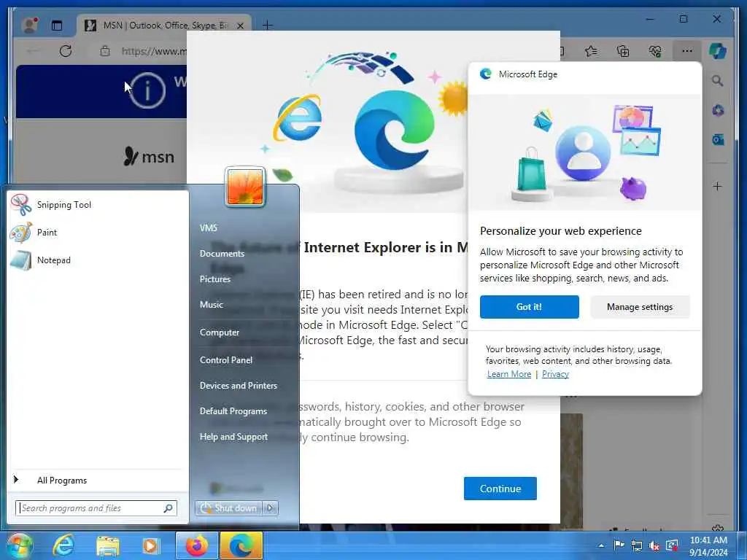Viewport: 747px width, 560px height.
Task: Open a new Edge tab
Action: 268,26
